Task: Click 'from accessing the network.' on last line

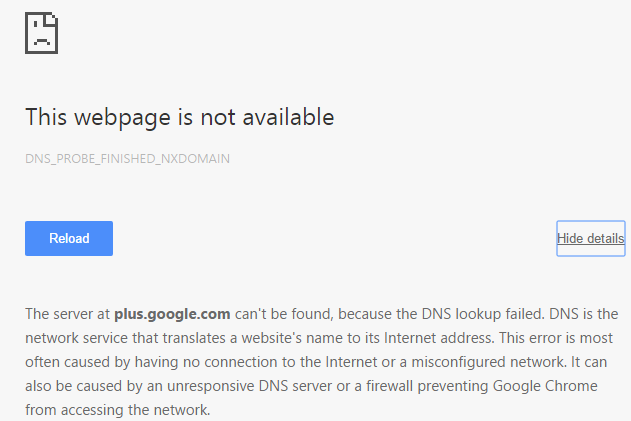Action: [x=118, y=410]
